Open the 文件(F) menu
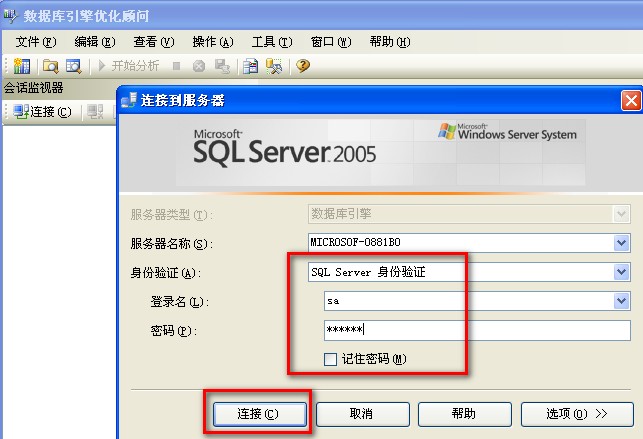643x439 pixels. point(36,41)
